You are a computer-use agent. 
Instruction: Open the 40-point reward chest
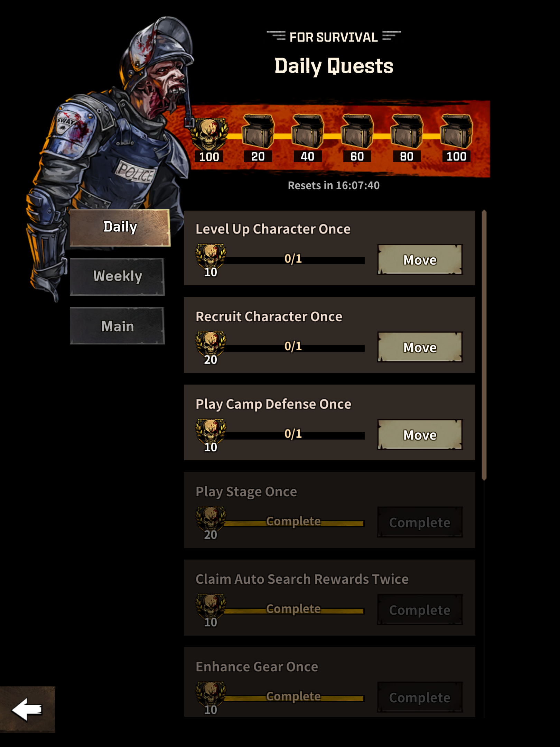(307, 132)
